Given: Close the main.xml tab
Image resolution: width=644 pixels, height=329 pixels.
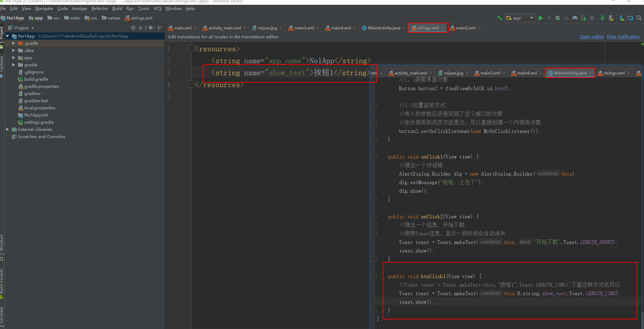Looking at the screenshot, I should click(x=195, y=28).
